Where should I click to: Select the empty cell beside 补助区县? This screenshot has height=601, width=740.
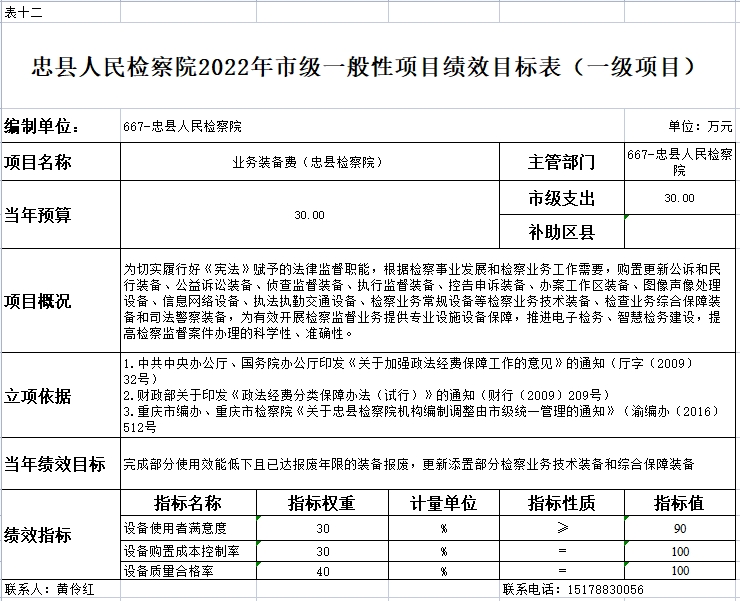680,232
